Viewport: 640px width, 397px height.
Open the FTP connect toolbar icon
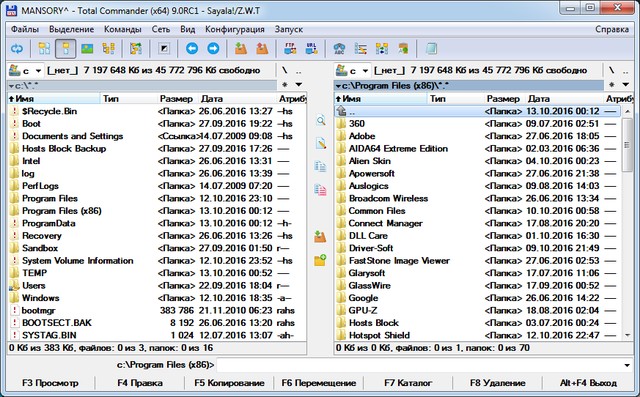coord(290,49)
